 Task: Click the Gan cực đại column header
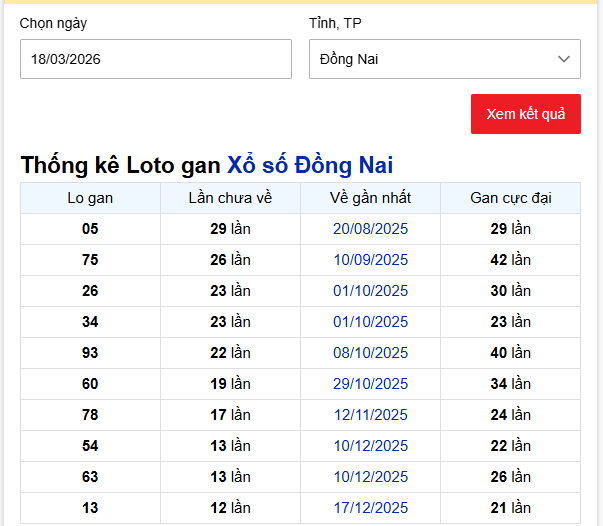[510, 198]
